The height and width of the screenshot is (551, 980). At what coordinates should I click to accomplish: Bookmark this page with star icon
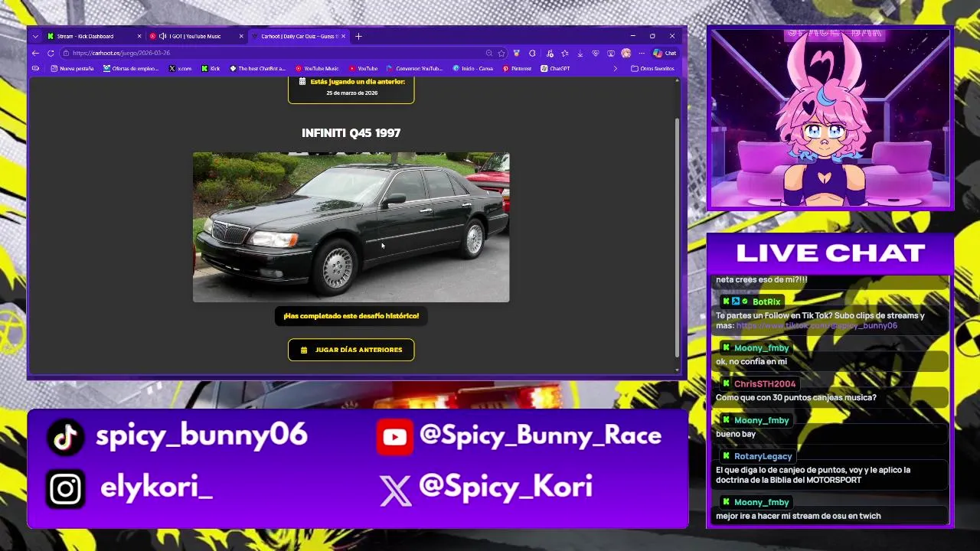click(x=501, y=53)
